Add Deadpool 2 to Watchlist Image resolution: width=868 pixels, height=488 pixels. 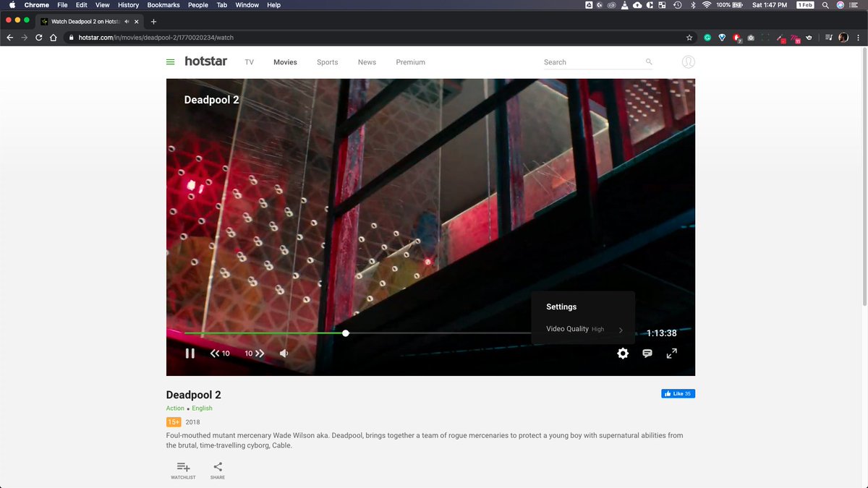click(183, 471)
